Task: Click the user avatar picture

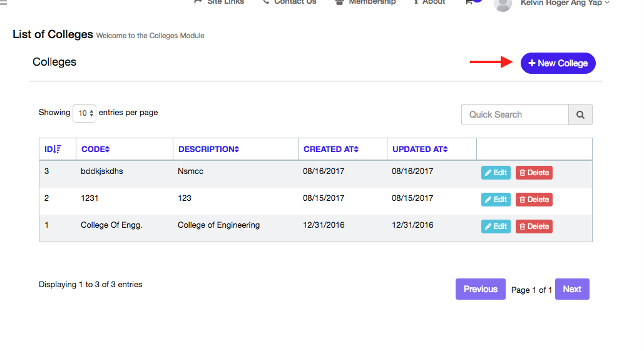Action: pos(503,4)
